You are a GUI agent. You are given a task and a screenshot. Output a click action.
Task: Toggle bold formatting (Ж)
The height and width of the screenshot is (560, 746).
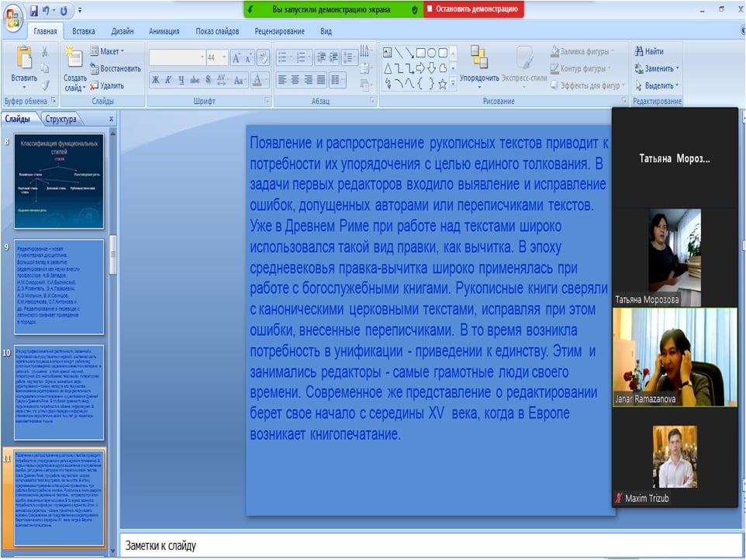(156, 80)
